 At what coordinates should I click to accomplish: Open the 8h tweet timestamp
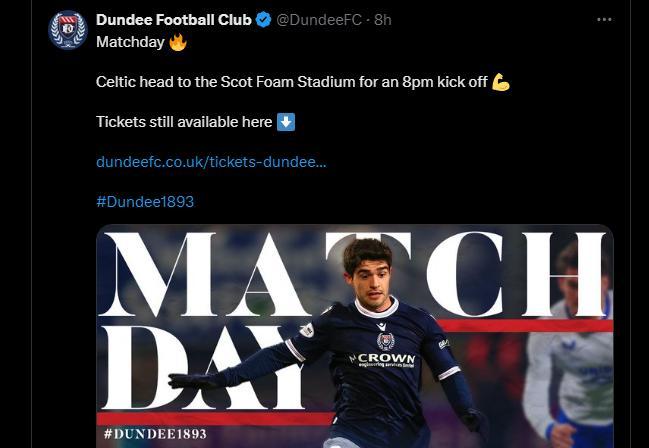pyautogui.click(x=383, y=20)
